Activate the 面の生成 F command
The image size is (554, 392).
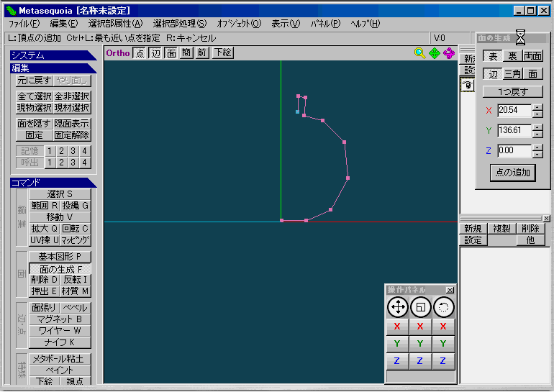click(60, 269)
